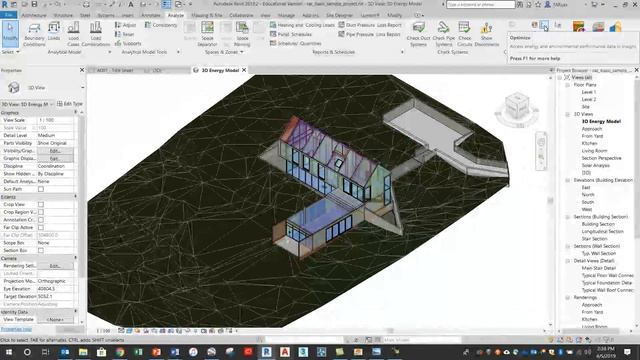The image size is (640, 360).
Task: Open Duct Pressure Loss Report
Action: [x=370, y=25]
